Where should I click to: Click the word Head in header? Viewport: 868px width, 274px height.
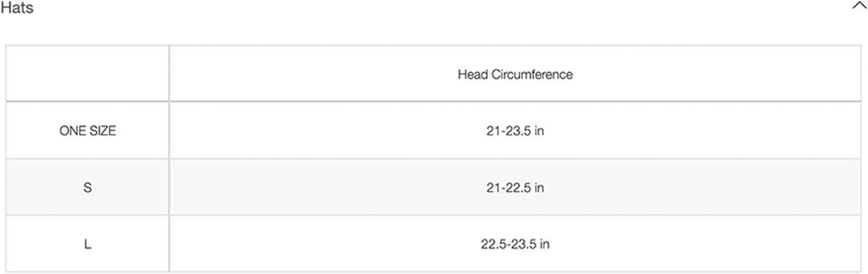pos(472,75)
